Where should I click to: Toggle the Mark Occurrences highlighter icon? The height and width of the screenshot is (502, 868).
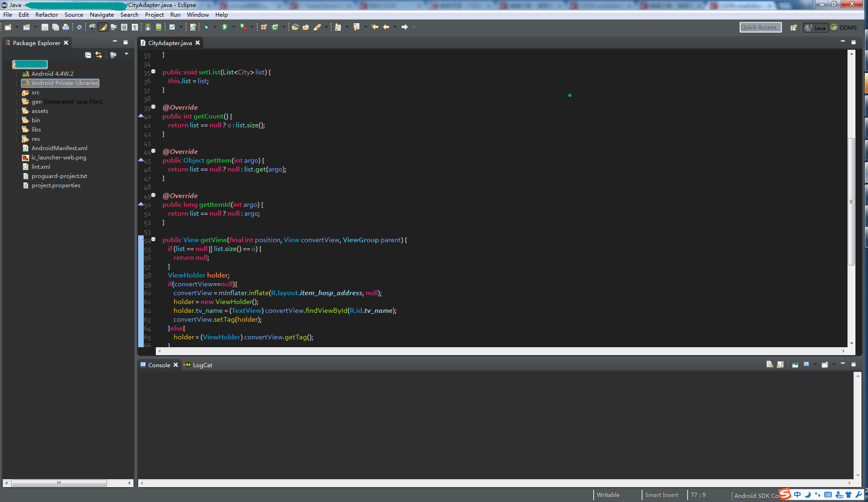[103, 27]
